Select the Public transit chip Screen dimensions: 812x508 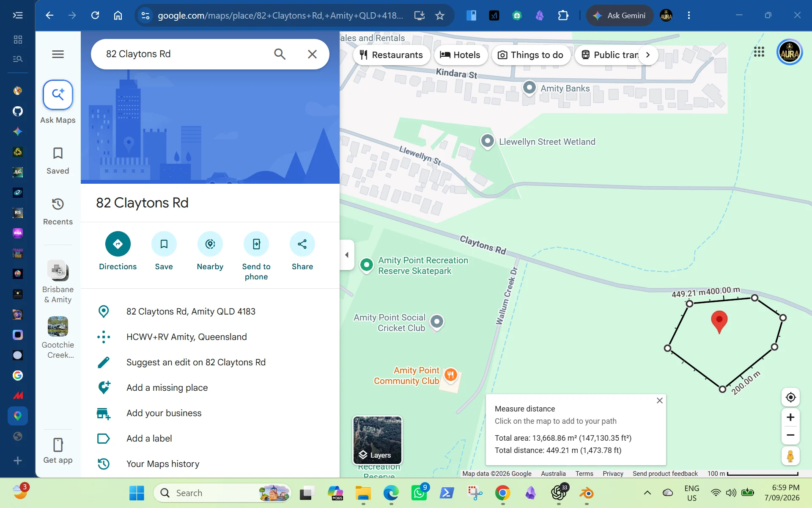click(x=609, y=55)
